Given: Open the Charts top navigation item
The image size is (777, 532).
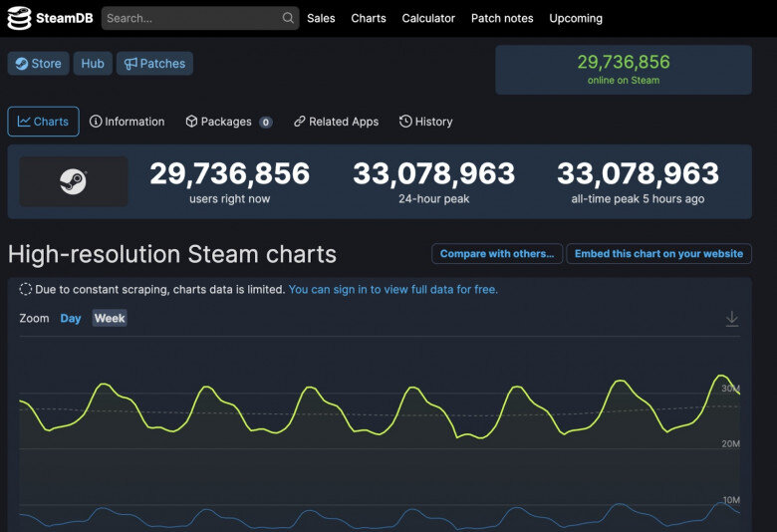Looking at the screenshot, I should pyautogui.click(x=369, y=18).
